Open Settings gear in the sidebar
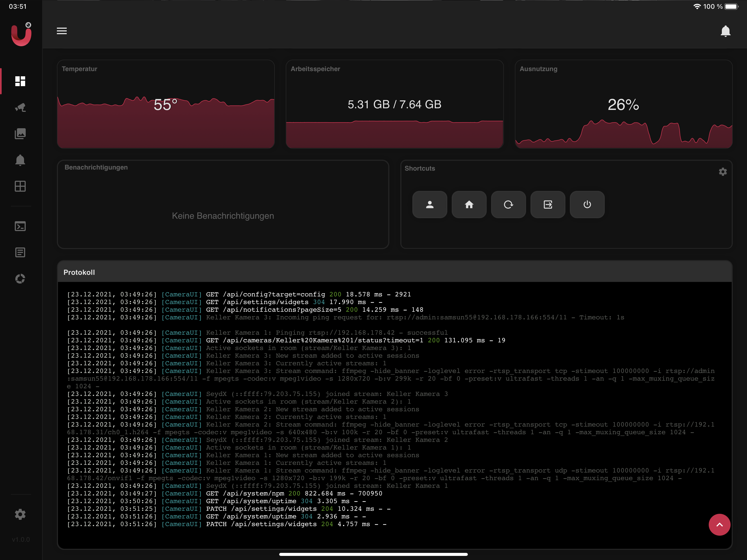 (20, 514)
